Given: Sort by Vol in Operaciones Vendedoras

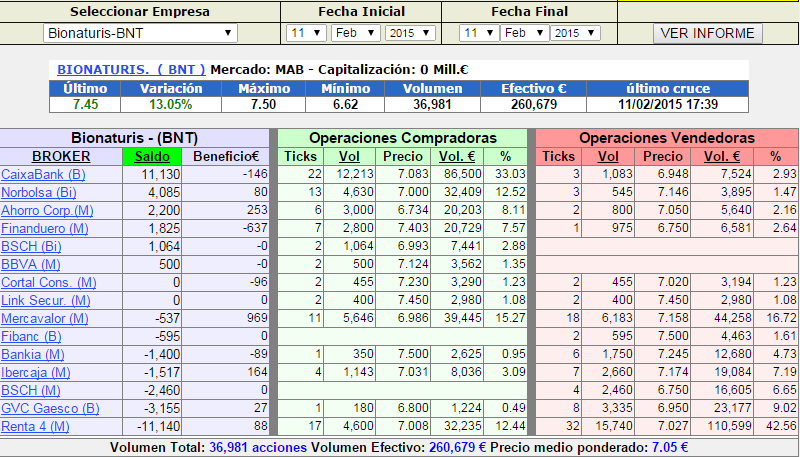Looking at the screenshot, I should 608,157.
